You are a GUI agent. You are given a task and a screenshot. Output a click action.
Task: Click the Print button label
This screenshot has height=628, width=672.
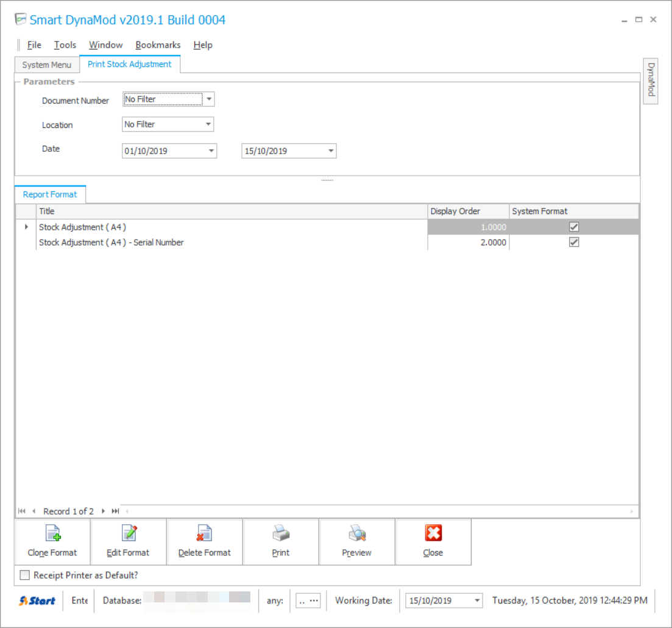[281, 552]
